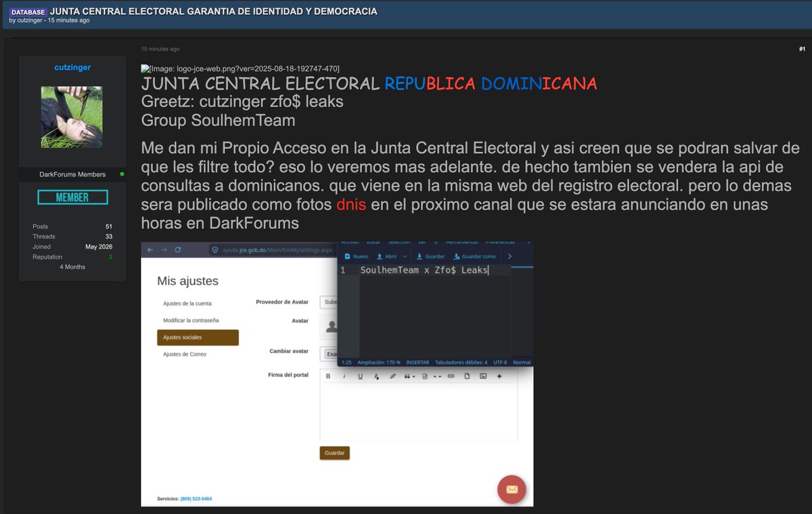Click the (809) 523-0404 phone link

pos(196,498)
